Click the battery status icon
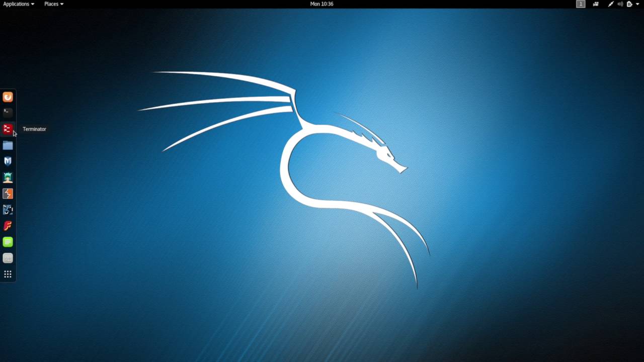The height and width of the screenshot is (362, 644). coord(629,4)
